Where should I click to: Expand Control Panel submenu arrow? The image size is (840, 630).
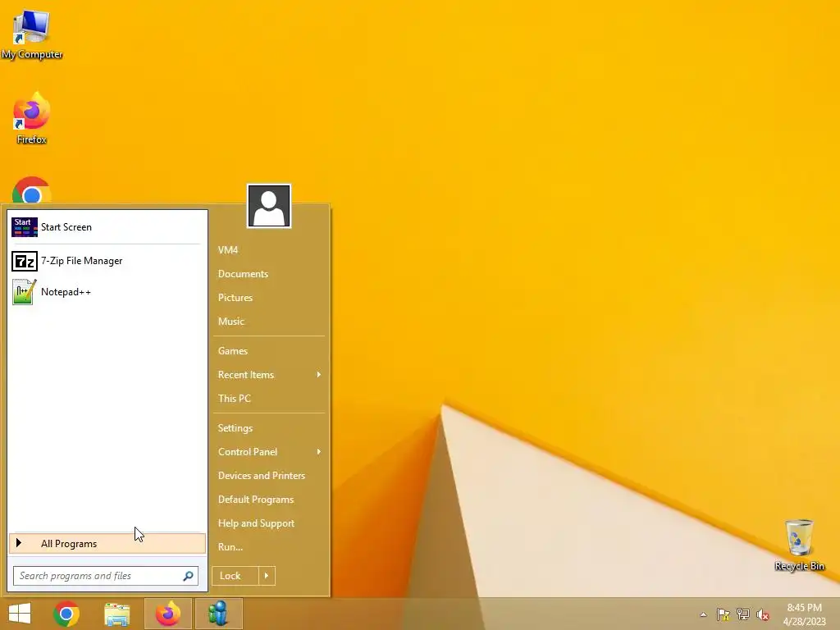click(319, 452)
